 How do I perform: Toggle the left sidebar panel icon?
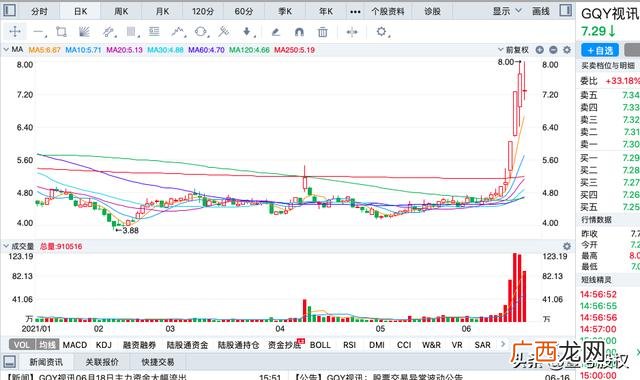pyautogui.click(x=9, y=10)
